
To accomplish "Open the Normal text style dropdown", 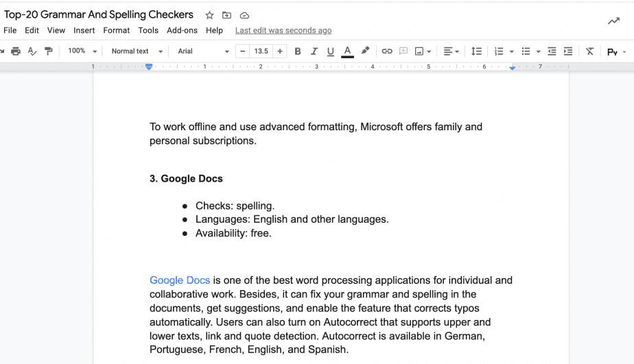I will [x=137, y=51].
